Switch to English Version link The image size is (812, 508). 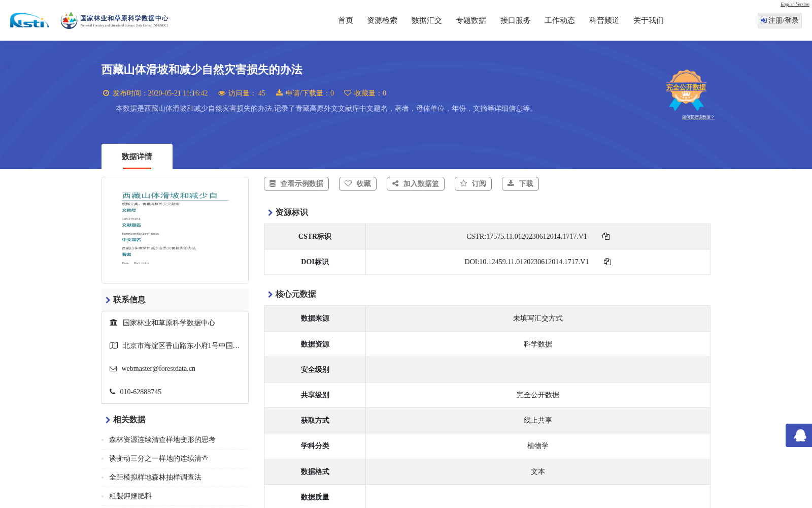click(795, 4)
